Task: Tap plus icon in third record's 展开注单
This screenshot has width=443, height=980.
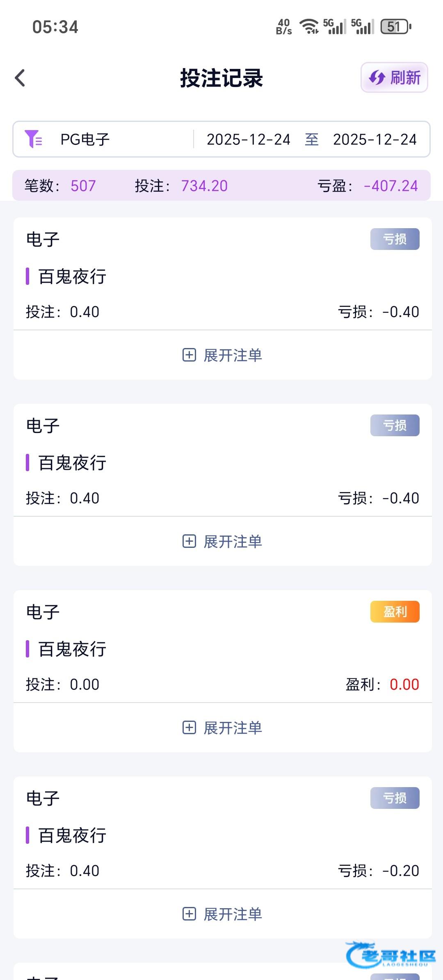Action: point(189,728)
